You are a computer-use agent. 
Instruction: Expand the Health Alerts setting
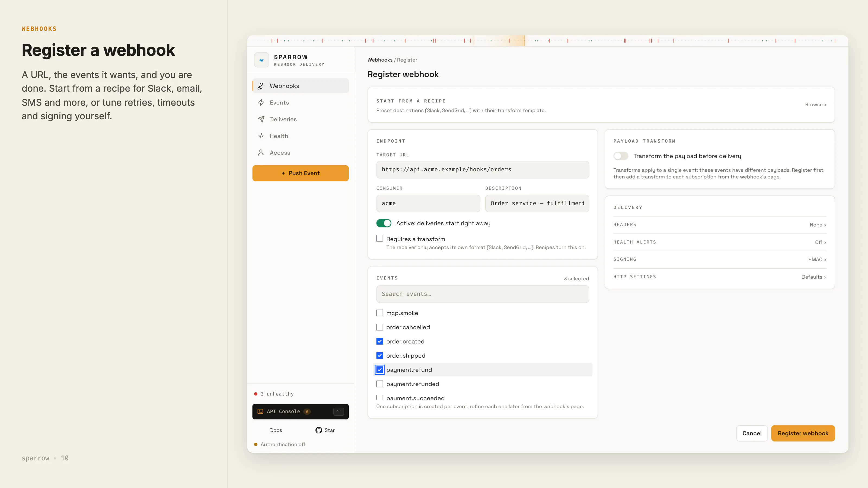[720, 242]
